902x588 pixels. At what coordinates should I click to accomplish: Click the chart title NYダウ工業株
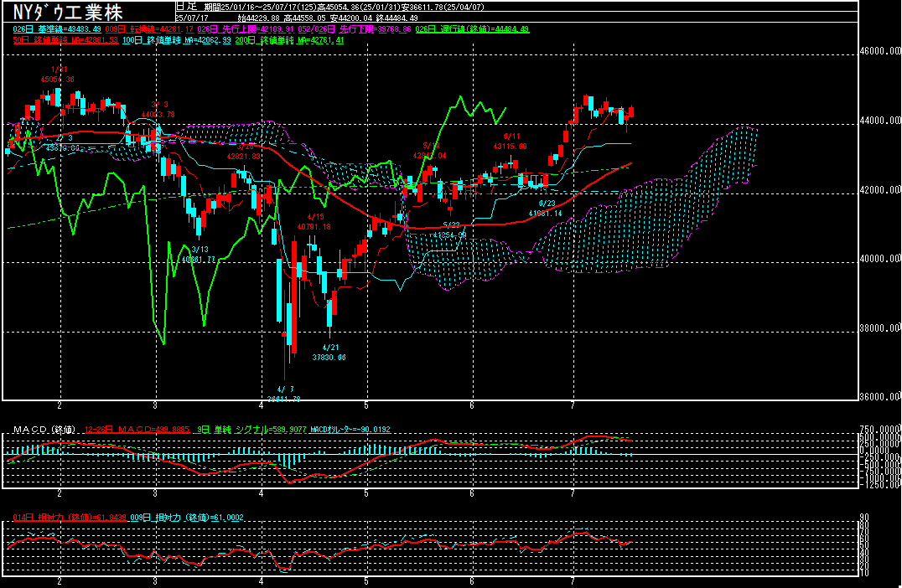tap(68, 12)
